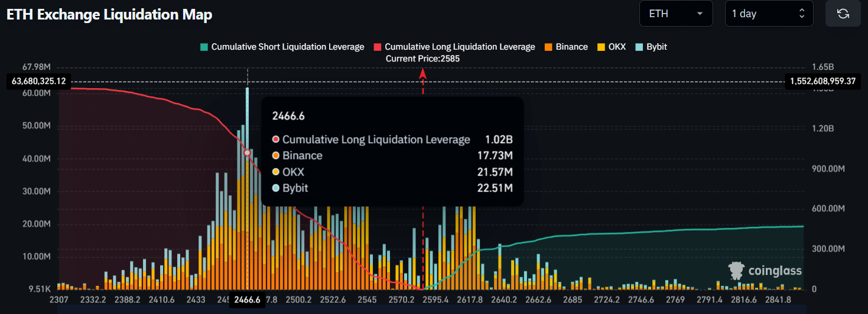Toggle Cumulative Short Liquidation Leverage legend

282,47
